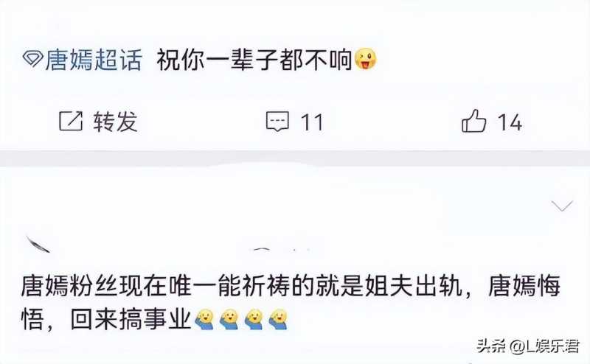This screenshot has height=364, width=590.
Task: Click the repost arrow-box icon
Action: pos(71,122)
